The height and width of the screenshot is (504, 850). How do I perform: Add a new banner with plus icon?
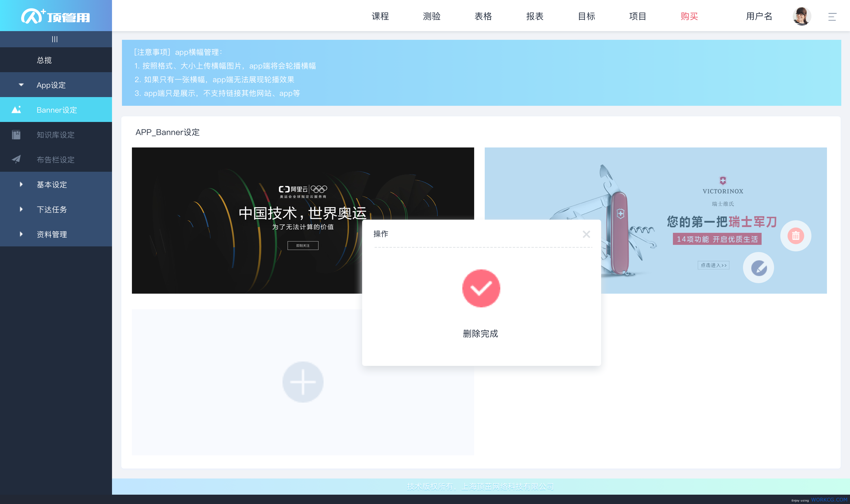pos(303,382)
